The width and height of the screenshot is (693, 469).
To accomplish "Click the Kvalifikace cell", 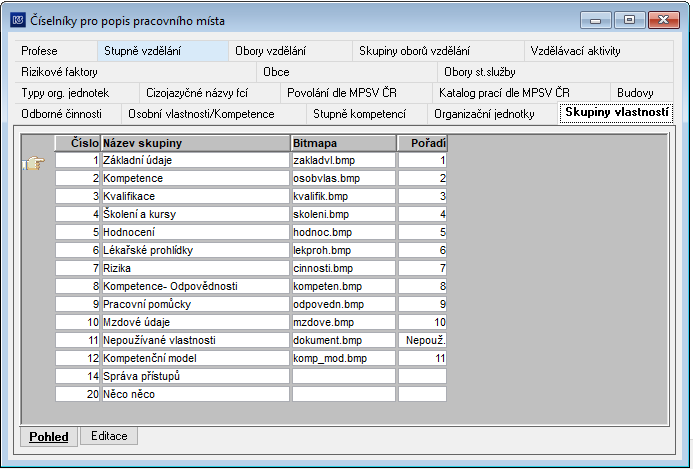I will [x=195, y=196].
